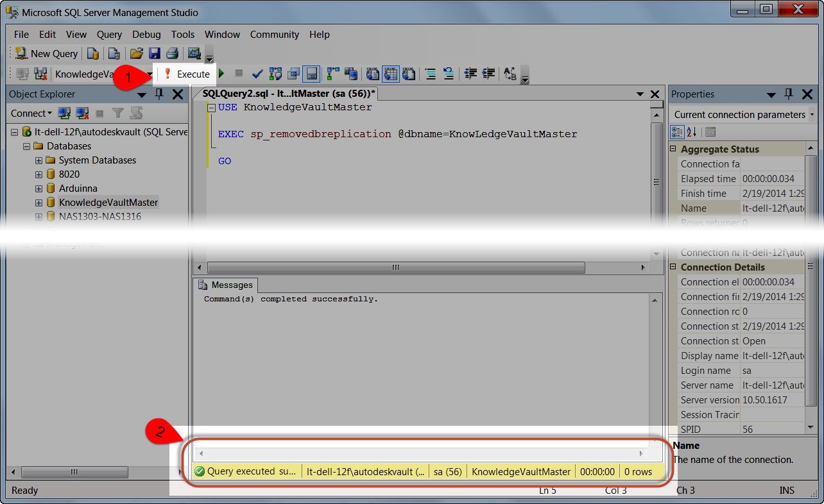
Task: Click the Execute button
Action: coord(187,74)
